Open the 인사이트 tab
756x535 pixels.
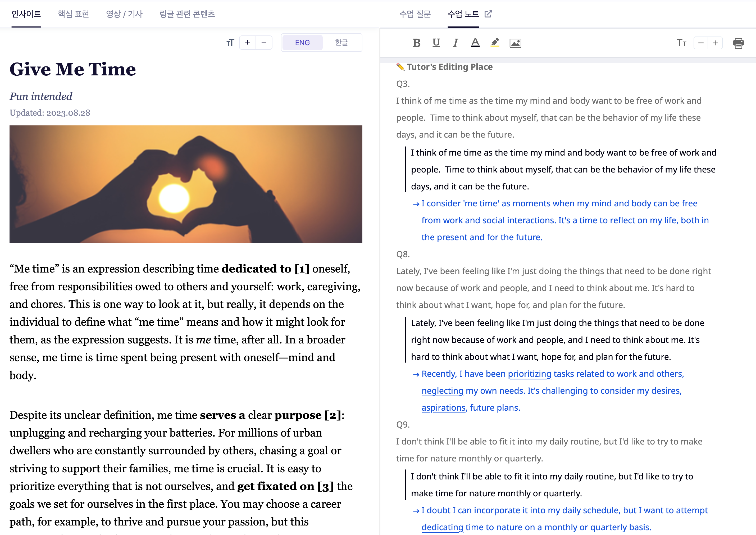26,14
